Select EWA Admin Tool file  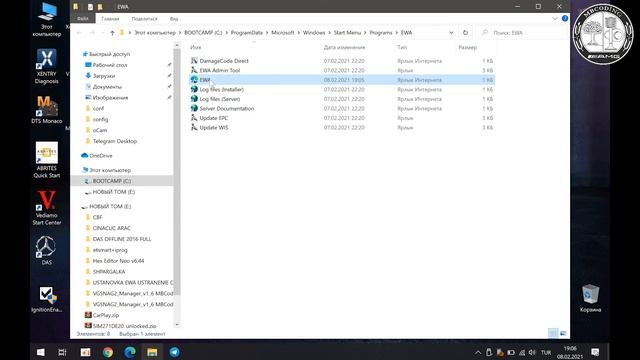pos(220,70)
